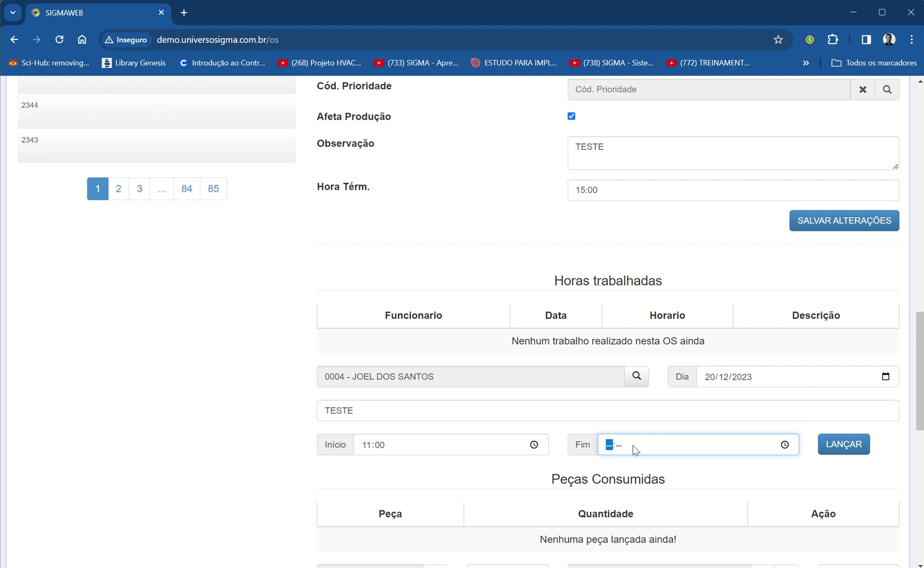Screen dimensions: 924x568
Task: Open Introdução ao Contr... bookmark
Action: click(222, 63)
